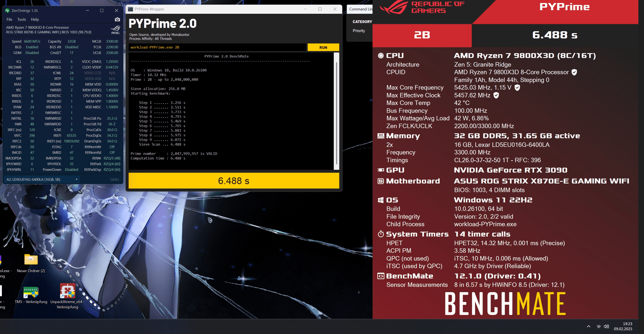
Task: Open the Tools menu in ZenTimings
Action: (22, 19)
